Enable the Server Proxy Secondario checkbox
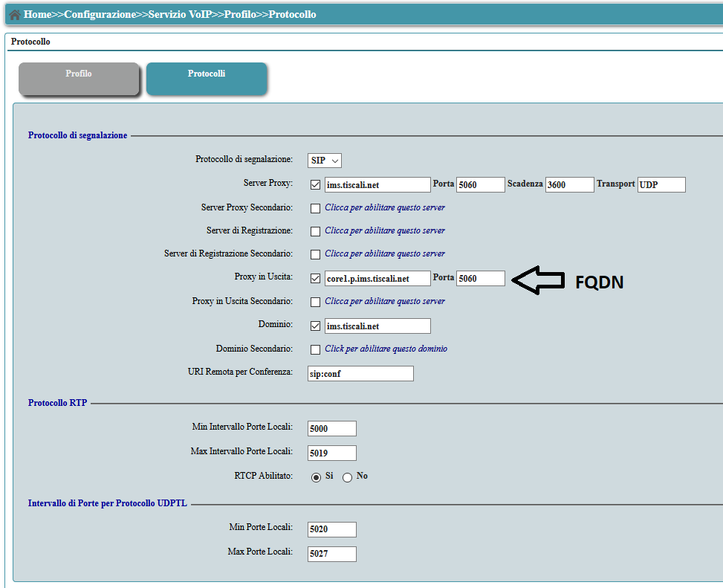The width and height of the screenshot is (723, 588). (315, 208)
